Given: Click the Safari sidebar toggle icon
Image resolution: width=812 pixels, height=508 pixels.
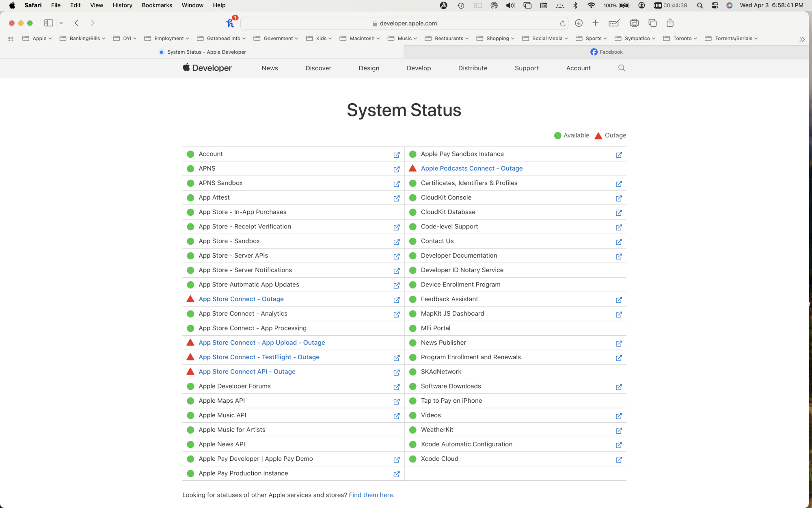Looking at the screenshot, I should pyautogui.click(x=49, y=23).
